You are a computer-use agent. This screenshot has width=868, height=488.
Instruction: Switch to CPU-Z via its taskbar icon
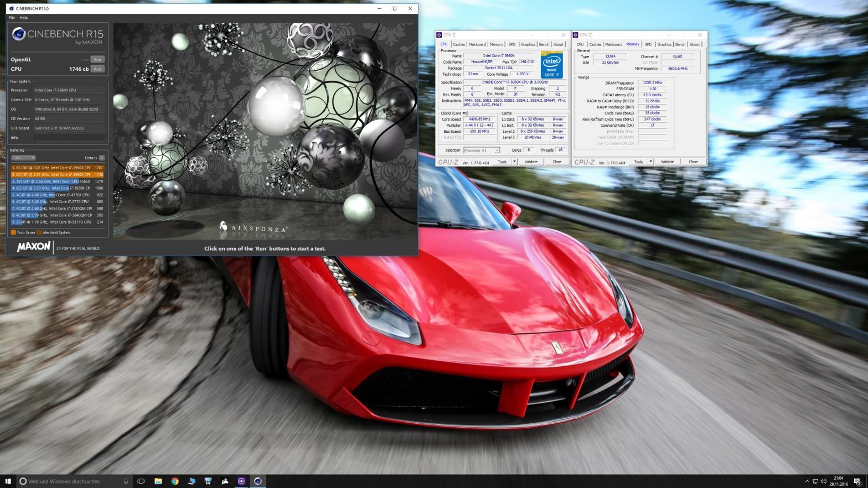(241, 481)
